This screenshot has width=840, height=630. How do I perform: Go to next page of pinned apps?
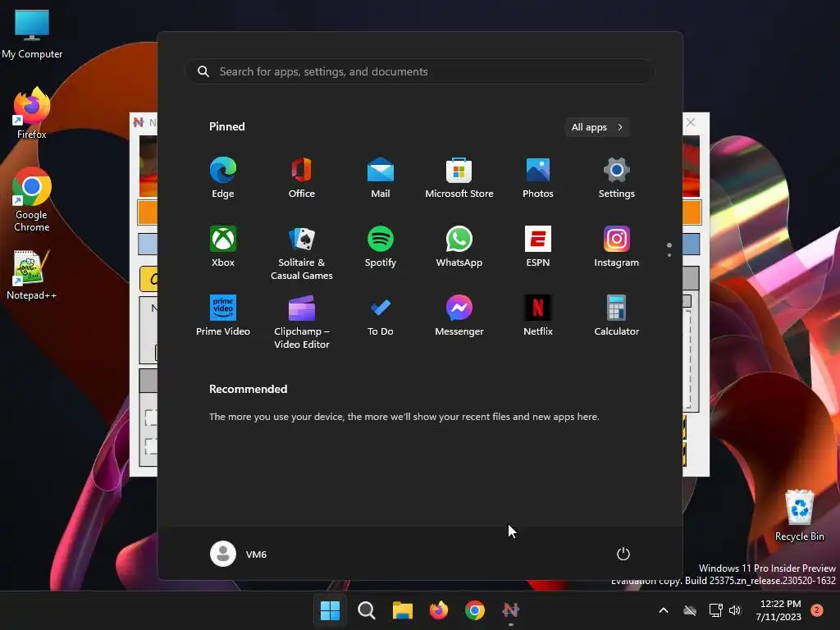pyautogui.click(x=669, y=254)
